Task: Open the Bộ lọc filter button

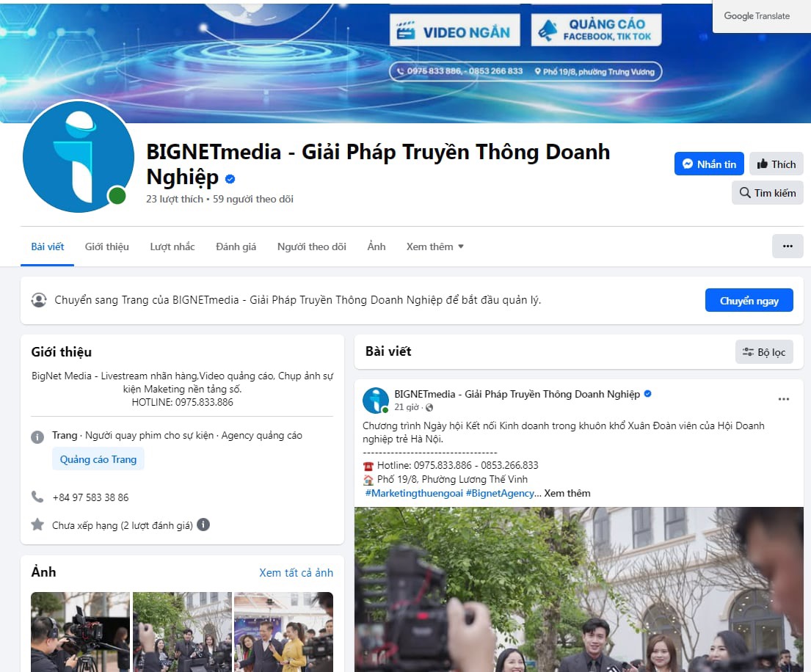Action: (x=764, y=352)
